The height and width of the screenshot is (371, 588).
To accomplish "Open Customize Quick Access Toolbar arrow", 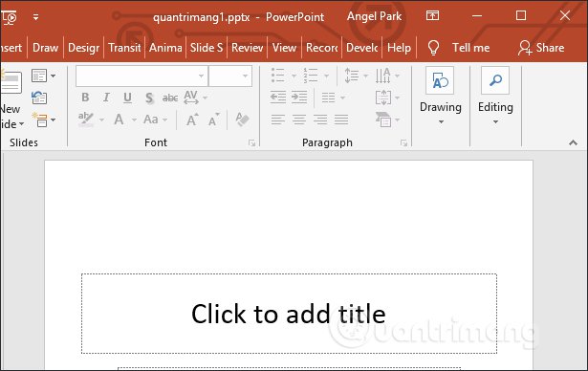I will coord(35,16).
